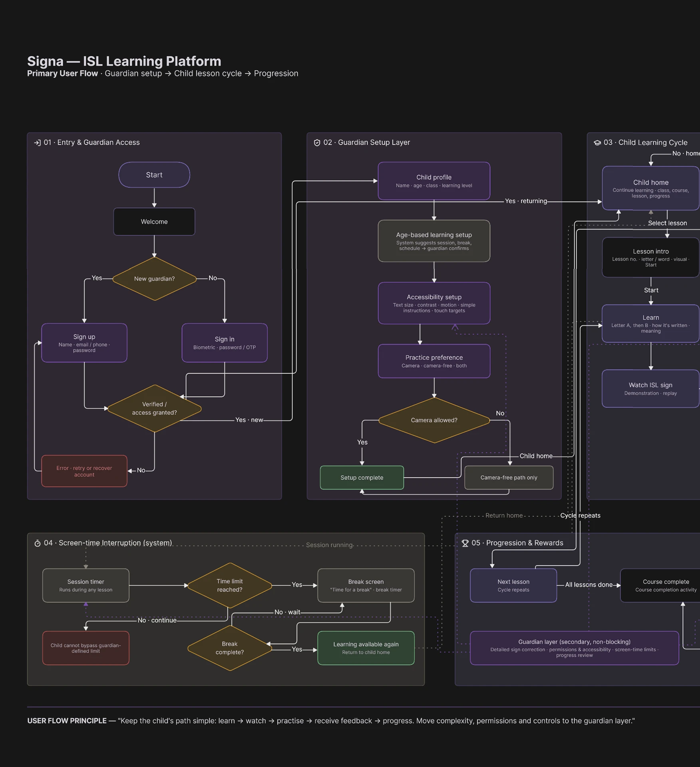Select the Learning available again node
The width and height of the screenshot is (700, 767).
point(366,648)
